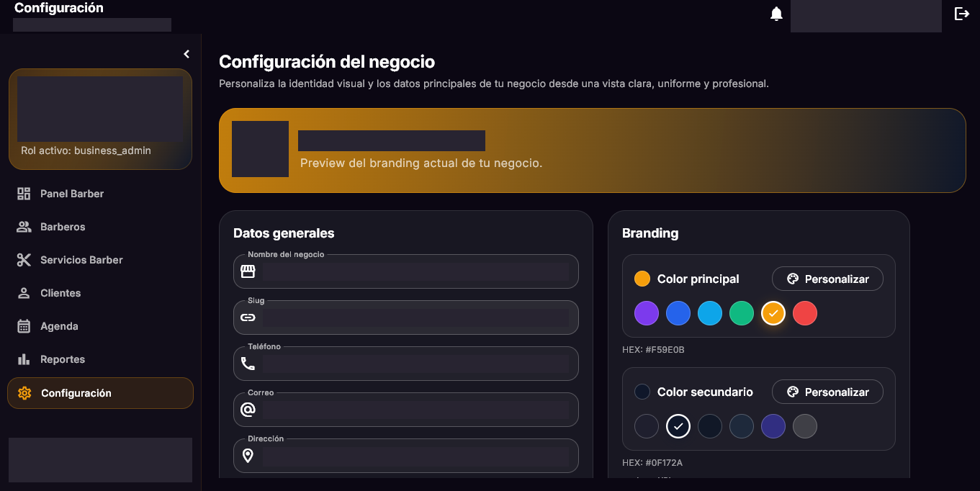Click the Configuración del negocio heading
980x491 pixels.
pos(327,62)
